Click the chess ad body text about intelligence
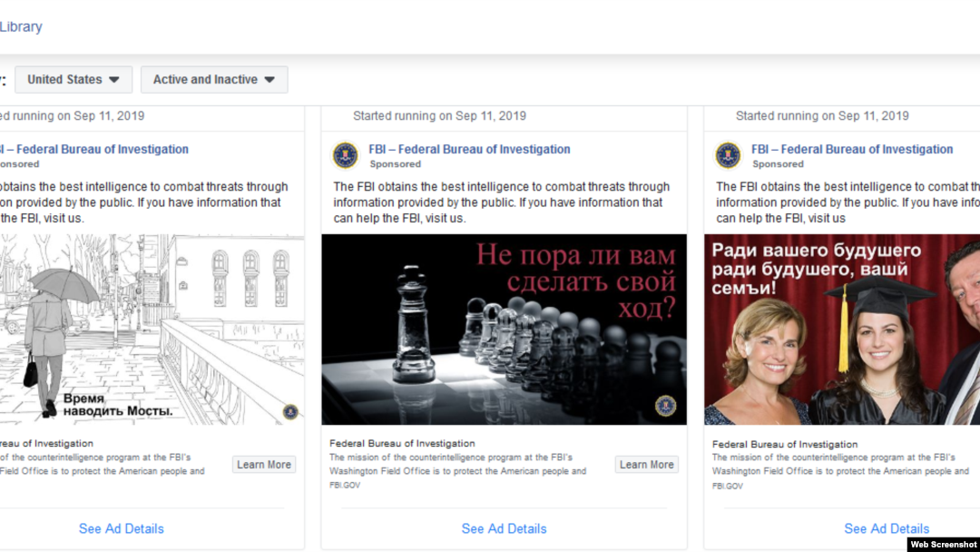This screenshot has width=980, height=552. [501, 202]
